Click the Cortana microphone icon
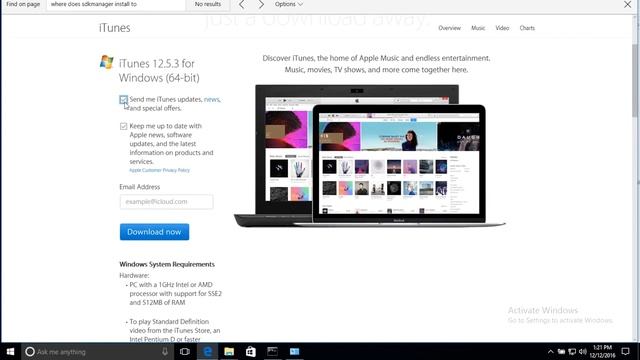 click(165, 351)
